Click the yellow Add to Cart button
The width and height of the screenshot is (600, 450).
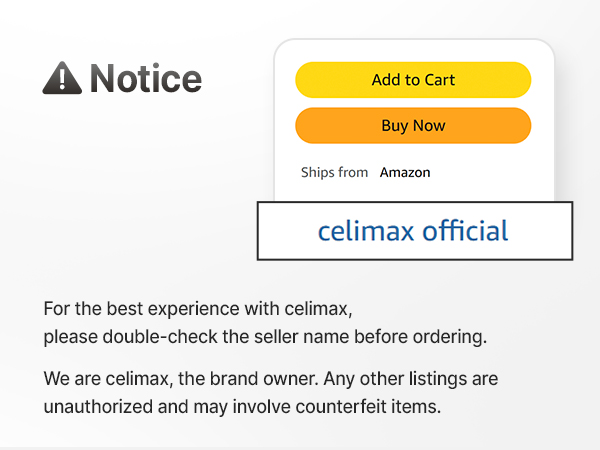pyautogui.click(x=413, y=80)
